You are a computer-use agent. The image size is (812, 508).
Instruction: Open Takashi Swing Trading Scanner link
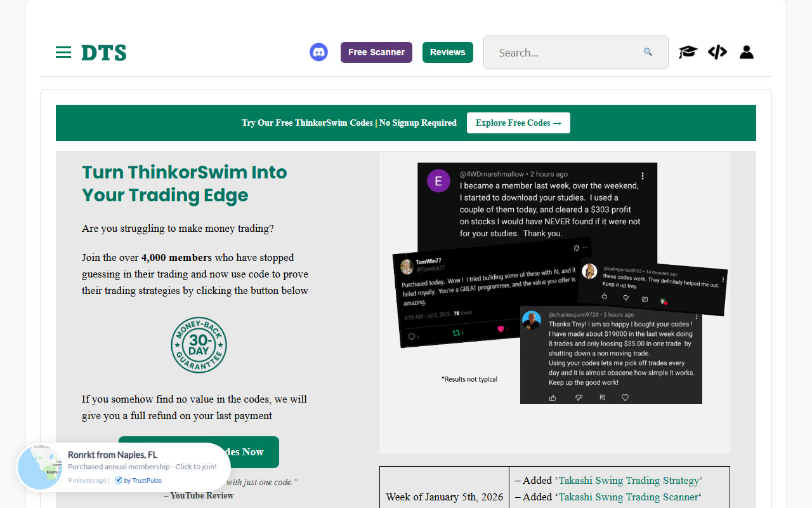[x=628, y=497]
